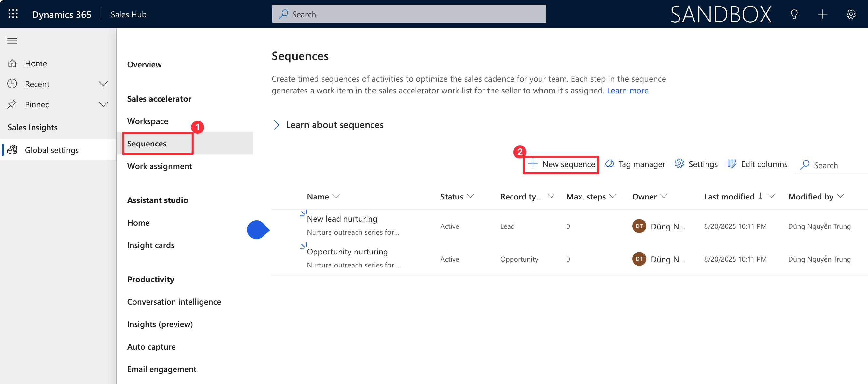
Task: Click the plus quick create icon
Action: (x=822, y=14)
